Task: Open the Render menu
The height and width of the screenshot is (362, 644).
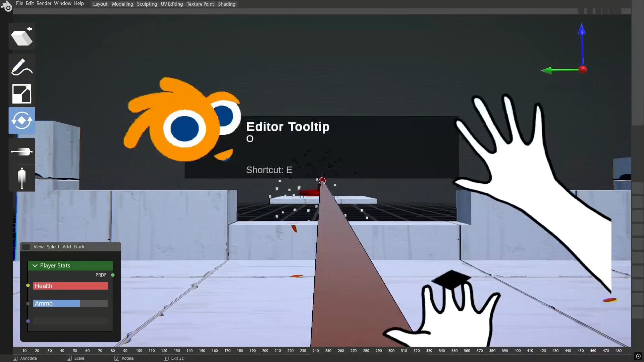Action: [x=44, y=3]
